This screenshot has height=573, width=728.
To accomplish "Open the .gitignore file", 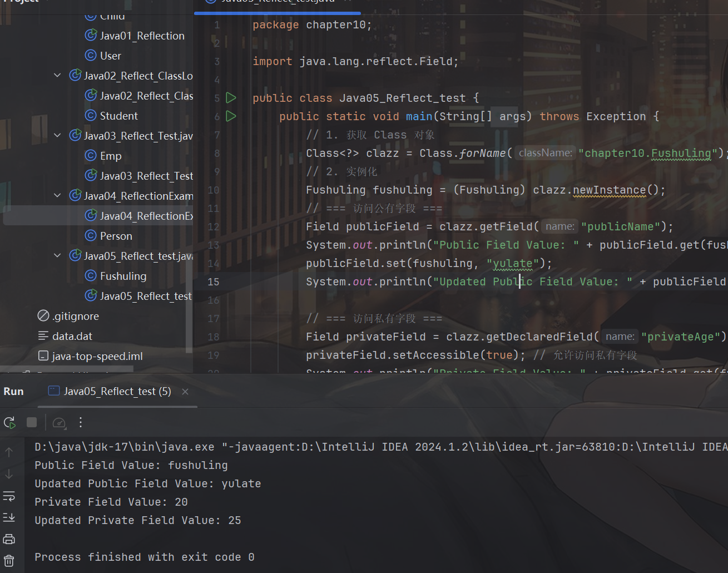I will click(x=75, y=316).
